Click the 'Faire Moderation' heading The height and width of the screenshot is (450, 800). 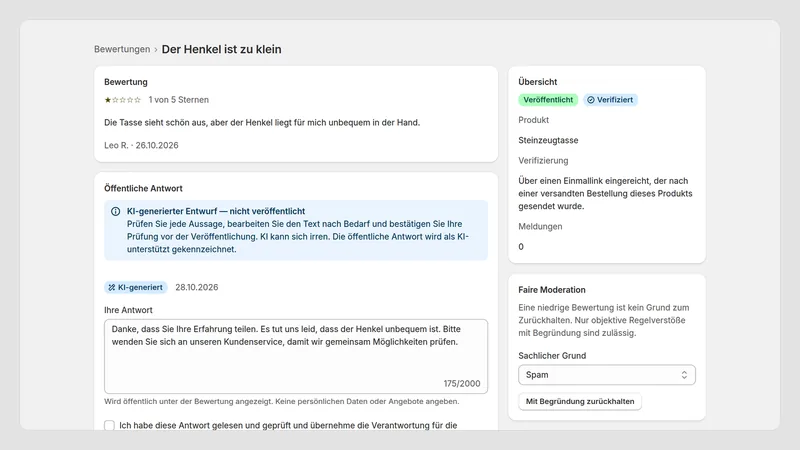pyautogui.click(x=552, y=290)
